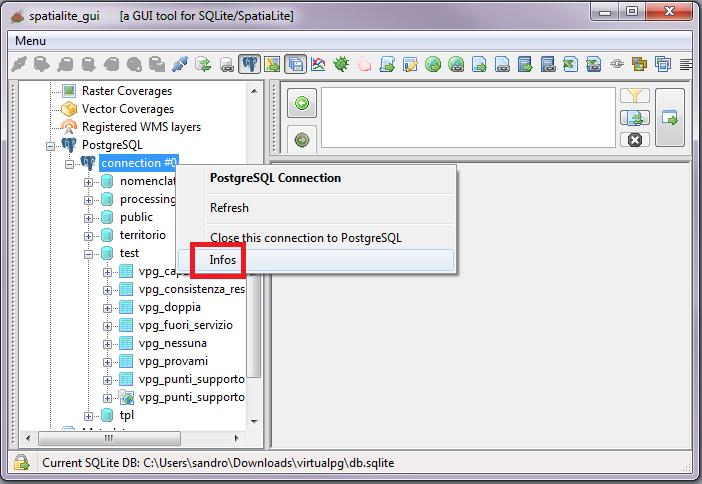This screenshot has height=484, width=702.
Task: Click the Current SQLite DB path text
Action: pyautogui.click(x=218, y=463)
